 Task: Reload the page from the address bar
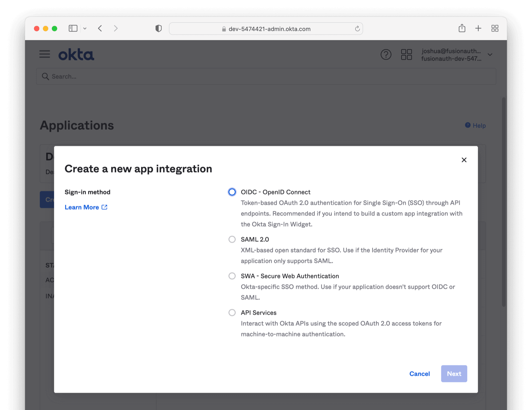pos(357,29)
